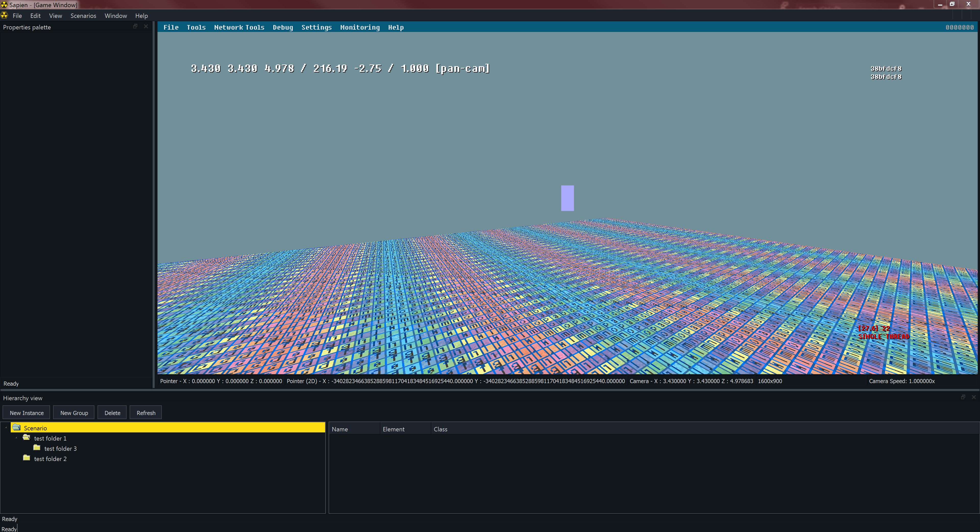Viewport: 980px width, 532px height.
Task: Click the Camera Speed 1.000000x status entry
Action: [x=902, y=381]
